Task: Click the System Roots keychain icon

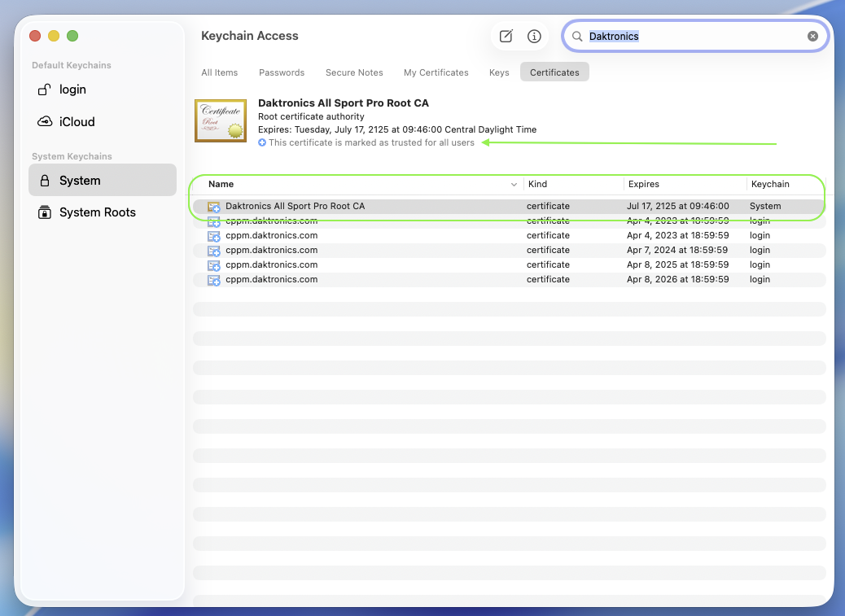Action: (x=45, y=212)
